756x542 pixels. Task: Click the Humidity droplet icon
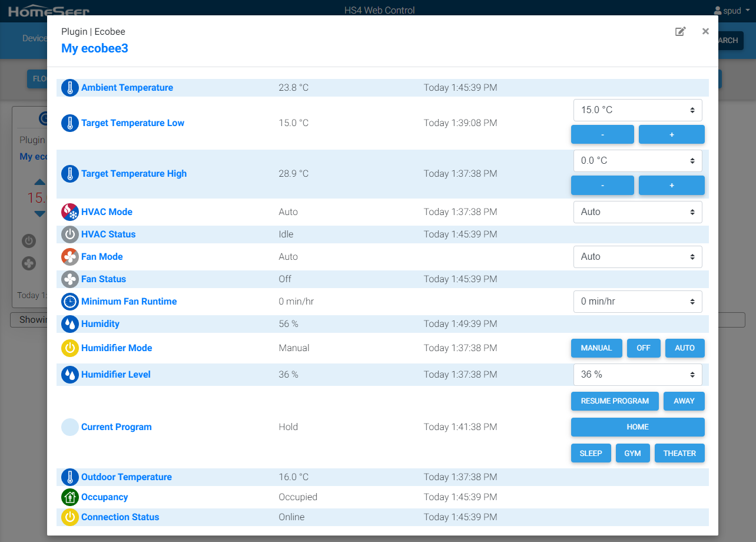coord(69,323)
